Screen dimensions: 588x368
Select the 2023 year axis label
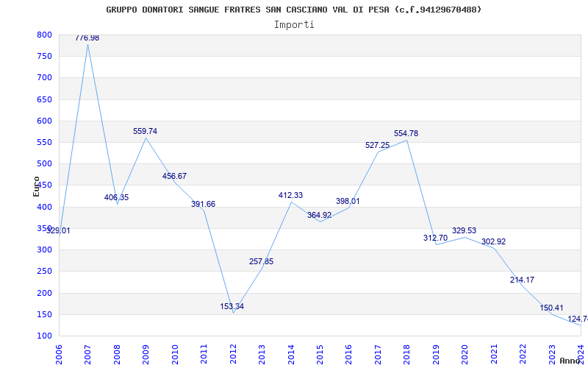(x=552, y=354)
